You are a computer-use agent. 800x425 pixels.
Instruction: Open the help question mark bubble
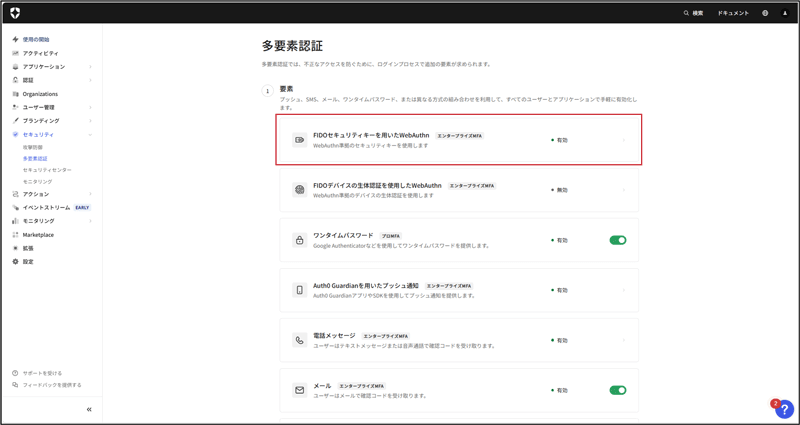(x=784, y=409)
